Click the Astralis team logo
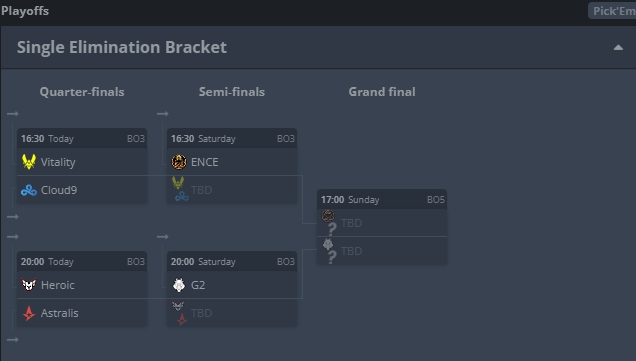The height and width of the screenshot is (361, 636). [29, 313]
